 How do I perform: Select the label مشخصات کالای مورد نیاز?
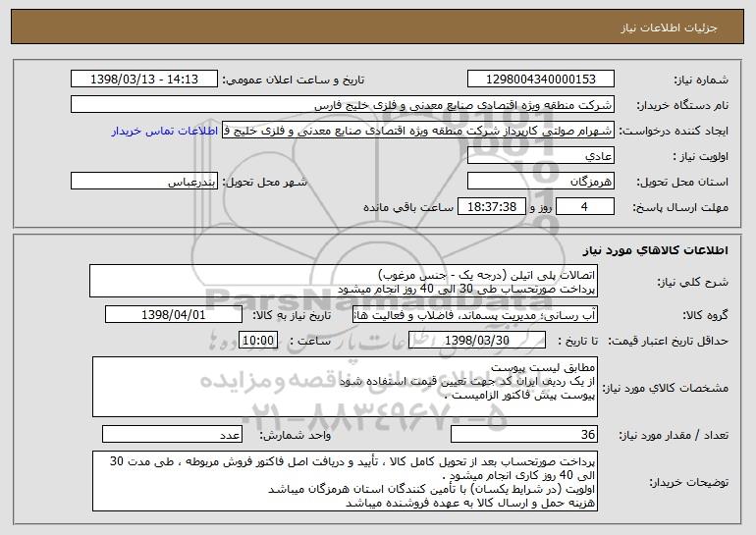pos(666,388)
